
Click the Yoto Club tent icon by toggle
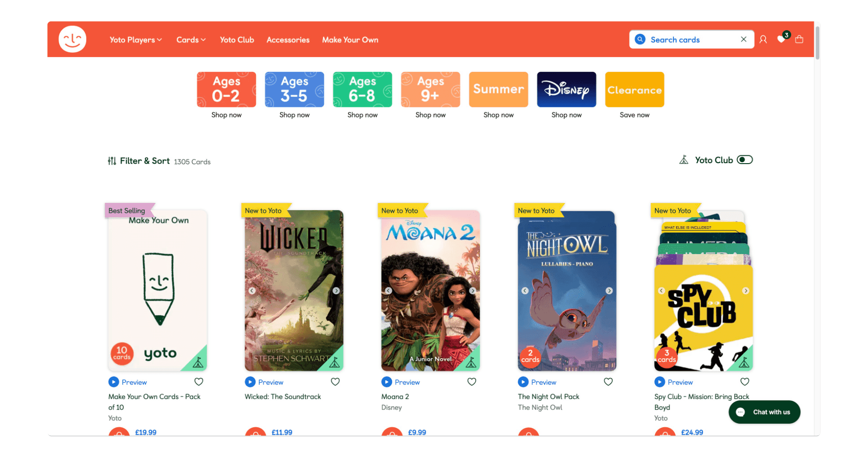click(x=684, y=160)
